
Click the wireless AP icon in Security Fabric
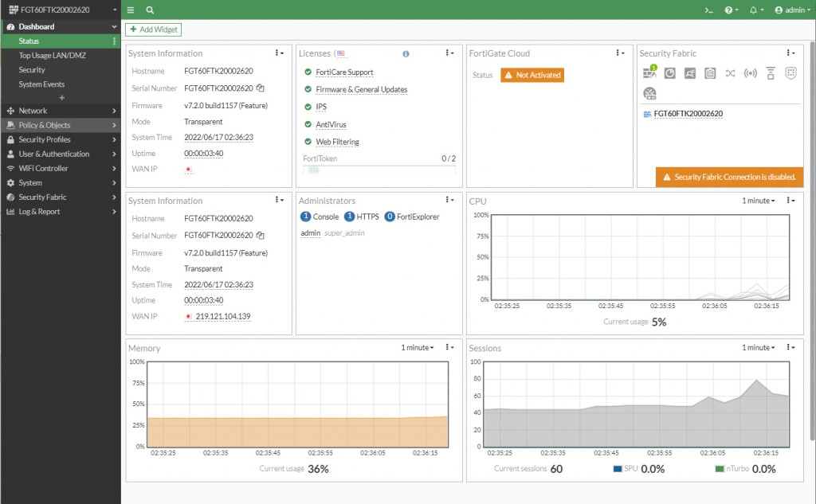pyautogui.click(x=750, y=73)
